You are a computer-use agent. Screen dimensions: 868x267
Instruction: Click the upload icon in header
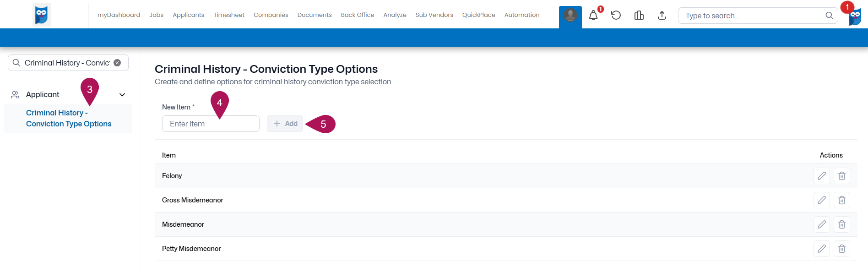coord(662,15)
